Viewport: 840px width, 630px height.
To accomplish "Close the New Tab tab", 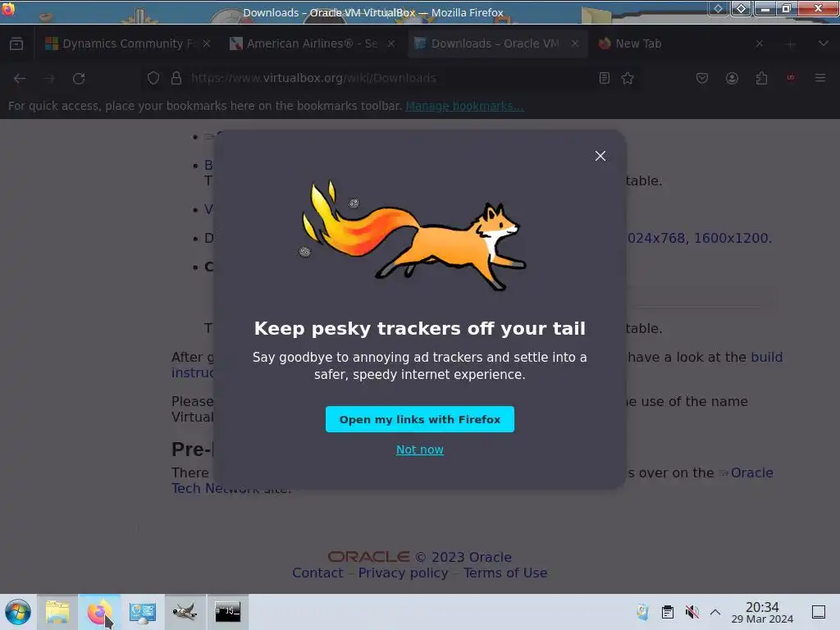I will click(x=759, y=43).
